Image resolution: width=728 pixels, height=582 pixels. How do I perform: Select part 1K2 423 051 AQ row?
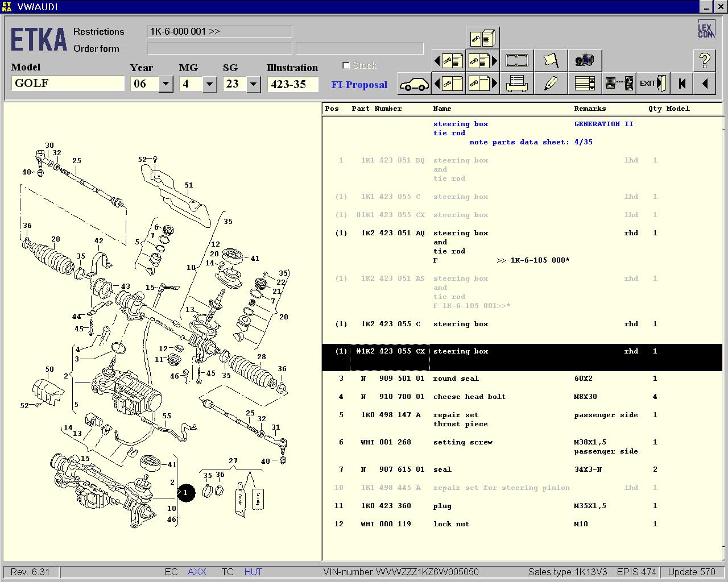pyautogui.click(x=522, y=247)
